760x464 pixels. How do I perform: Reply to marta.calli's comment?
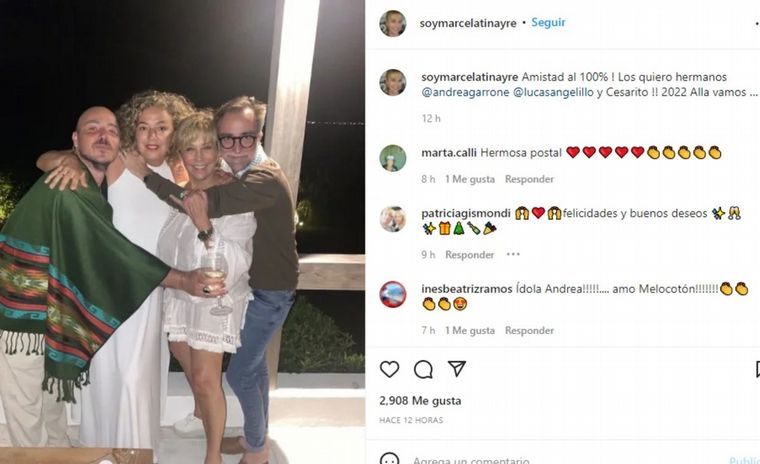[529, 179]
